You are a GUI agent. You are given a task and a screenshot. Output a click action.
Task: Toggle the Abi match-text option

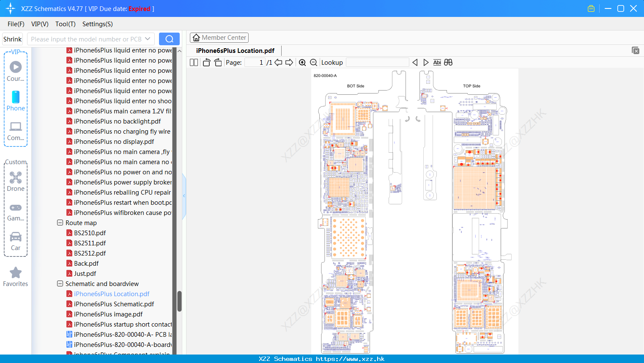point(437,63)
